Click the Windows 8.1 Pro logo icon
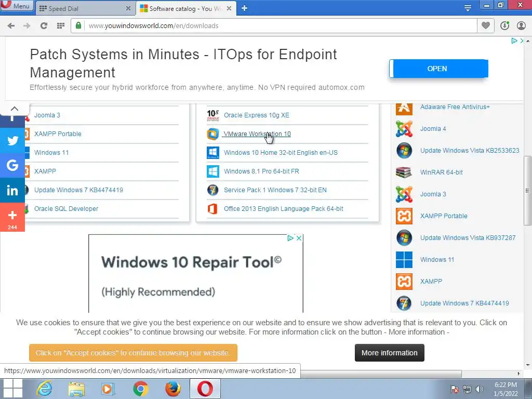Image resolution: width=532 pixels, height=399 pixels. pos(213,171)
